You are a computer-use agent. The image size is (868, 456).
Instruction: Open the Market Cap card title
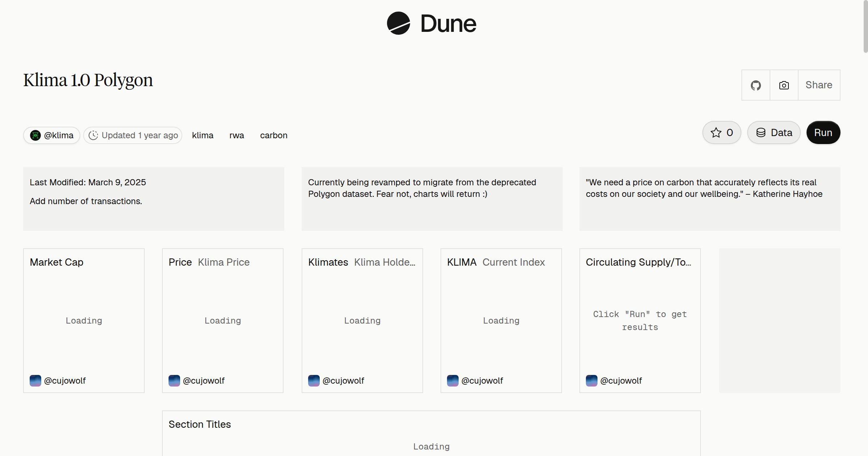point(56,262)
